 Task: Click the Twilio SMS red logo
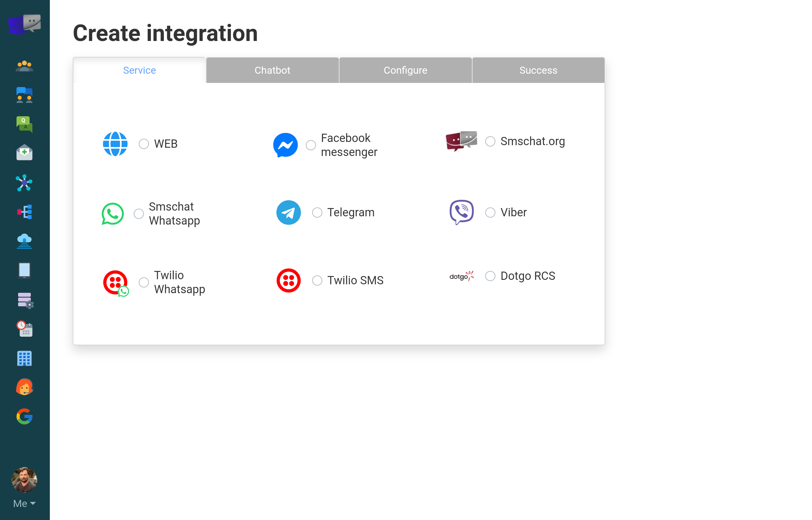tap(289, 280)
